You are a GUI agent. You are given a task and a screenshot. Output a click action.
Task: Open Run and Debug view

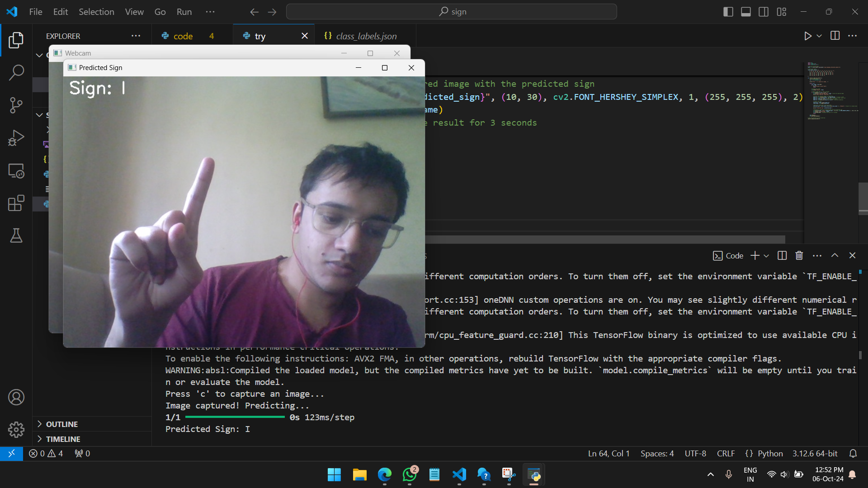point(16,138)
